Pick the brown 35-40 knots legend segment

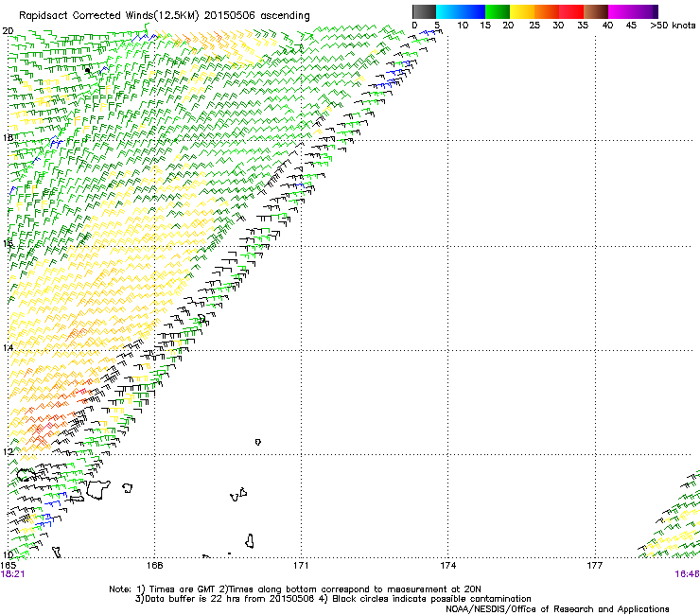click(x=596, y=11)
